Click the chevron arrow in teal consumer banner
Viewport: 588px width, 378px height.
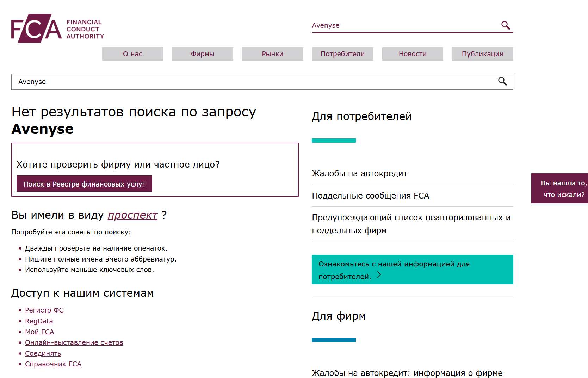click(379, 275)
